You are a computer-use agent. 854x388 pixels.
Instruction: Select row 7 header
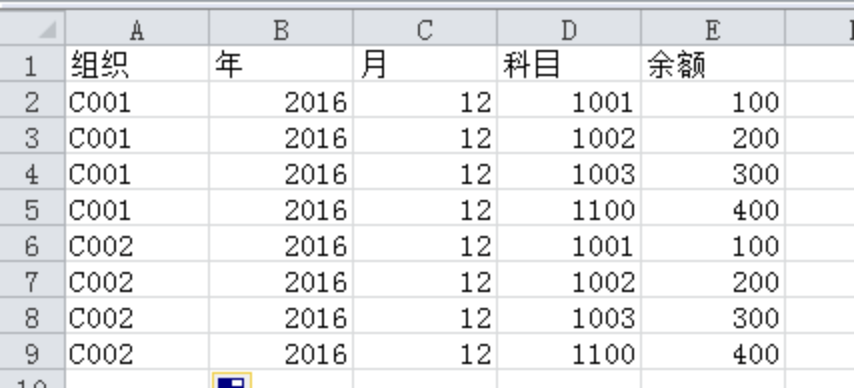click(32, 280)
